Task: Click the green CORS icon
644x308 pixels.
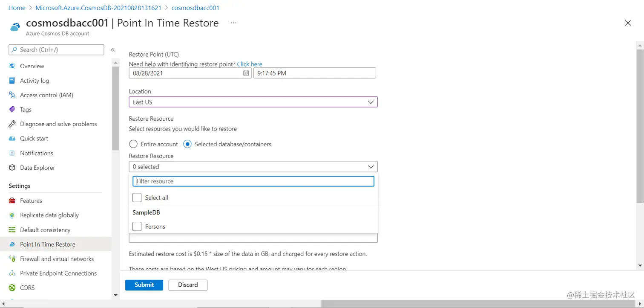Action: 12,288
